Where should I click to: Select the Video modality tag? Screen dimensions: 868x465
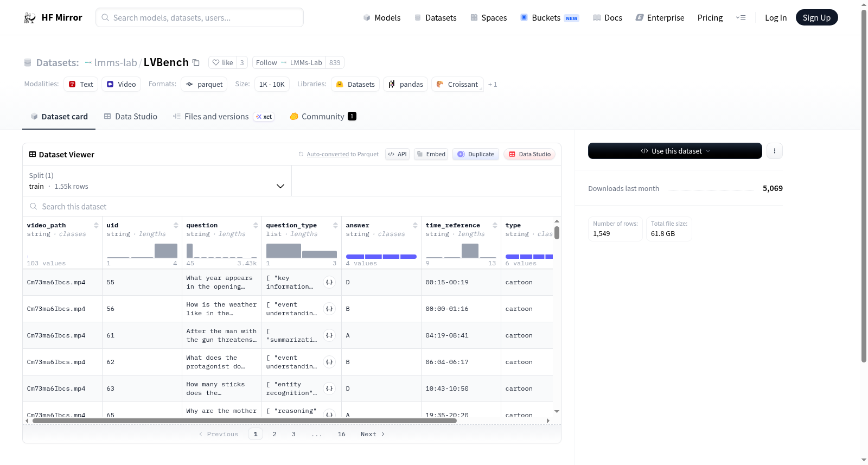[x=121, y=84]
